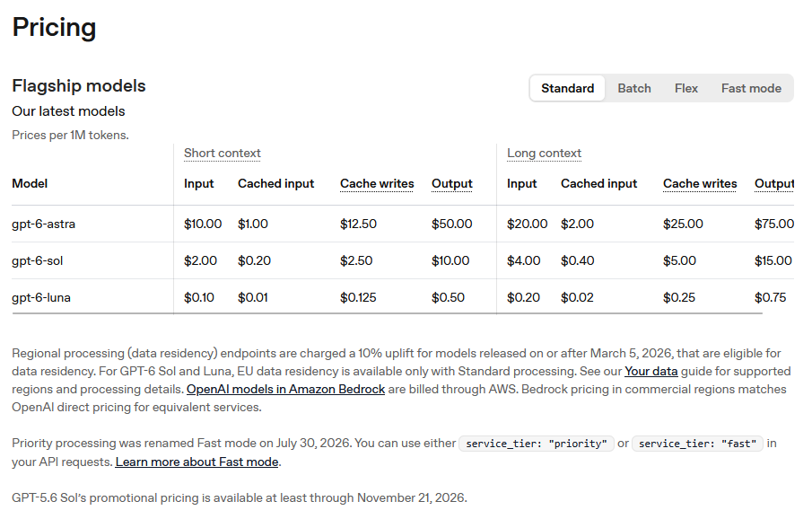Click short context Output column header
The image size is (812, 519).
pyautogui.click(x=452, y=183)
